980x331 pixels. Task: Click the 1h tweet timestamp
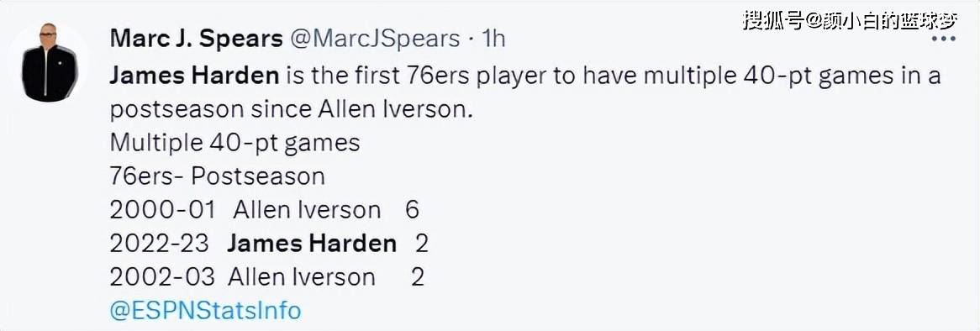[x=493, y=39]
